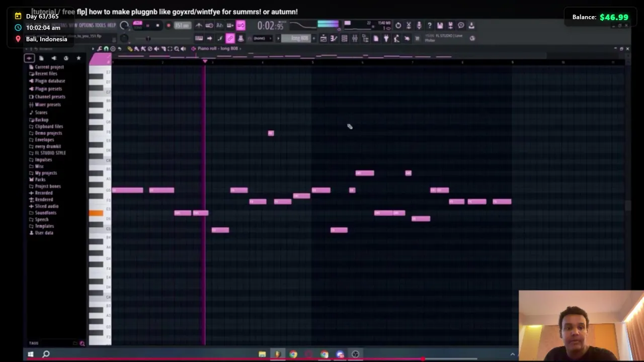This screenshot has width=644, height=362.
Task: Adjust the main volume knob
Action: click(x=124, y=25)
